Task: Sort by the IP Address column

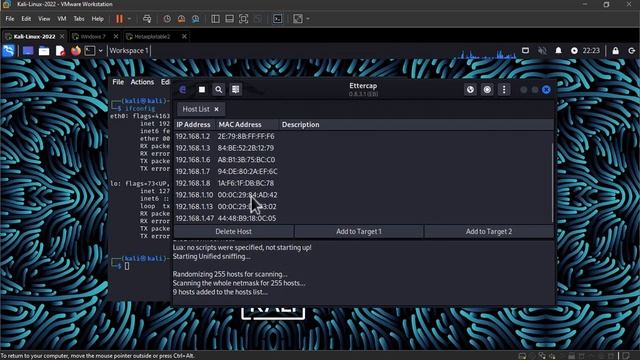Action: (193, 124)
